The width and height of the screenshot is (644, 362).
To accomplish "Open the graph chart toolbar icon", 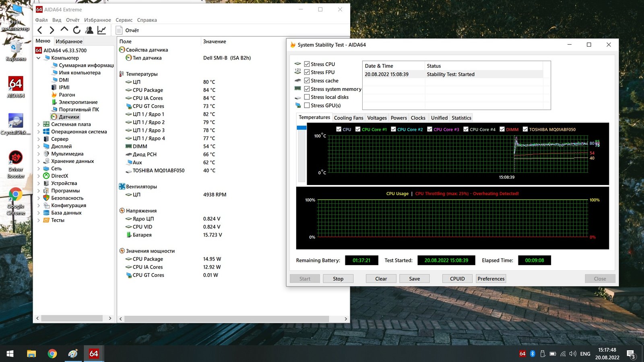I will (102, 30).
